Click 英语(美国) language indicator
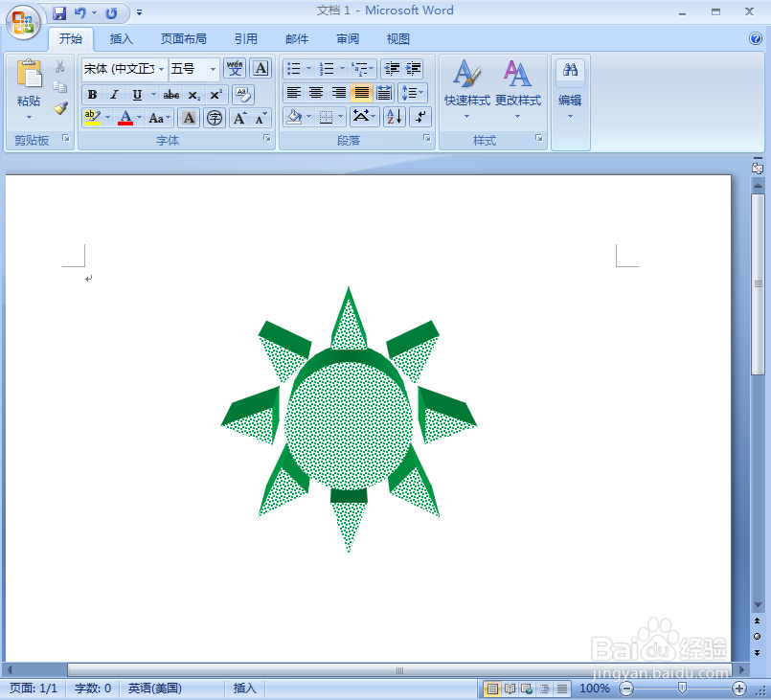Image resolution: width=771 pixels, height=700 pixels. point(155,689)
